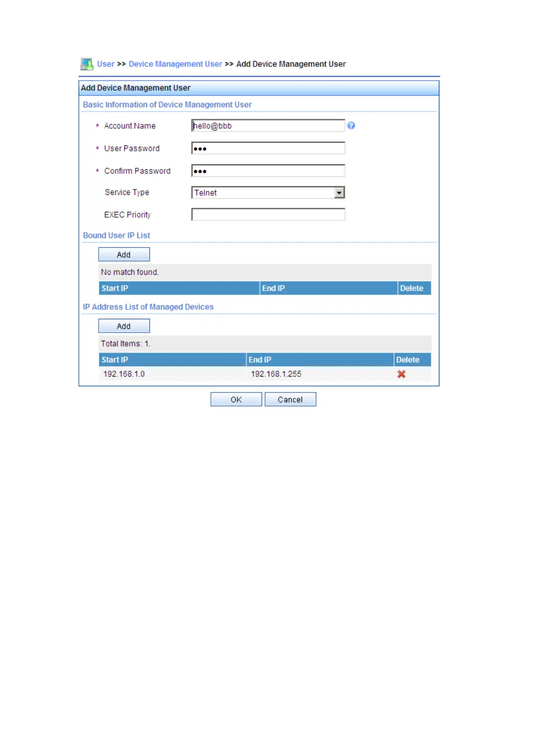Open the User breadcrumb link
The image size is (534, 756).
(x=106, y=64)
